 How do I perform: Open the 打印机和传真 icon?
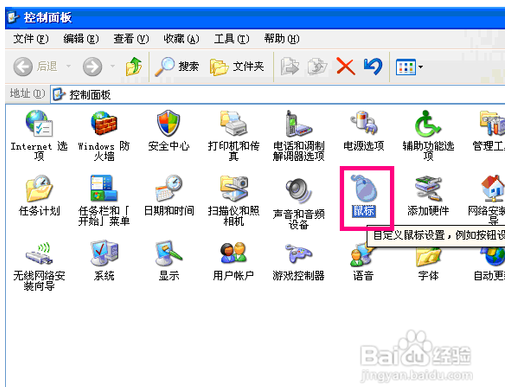tap(233, 124)
